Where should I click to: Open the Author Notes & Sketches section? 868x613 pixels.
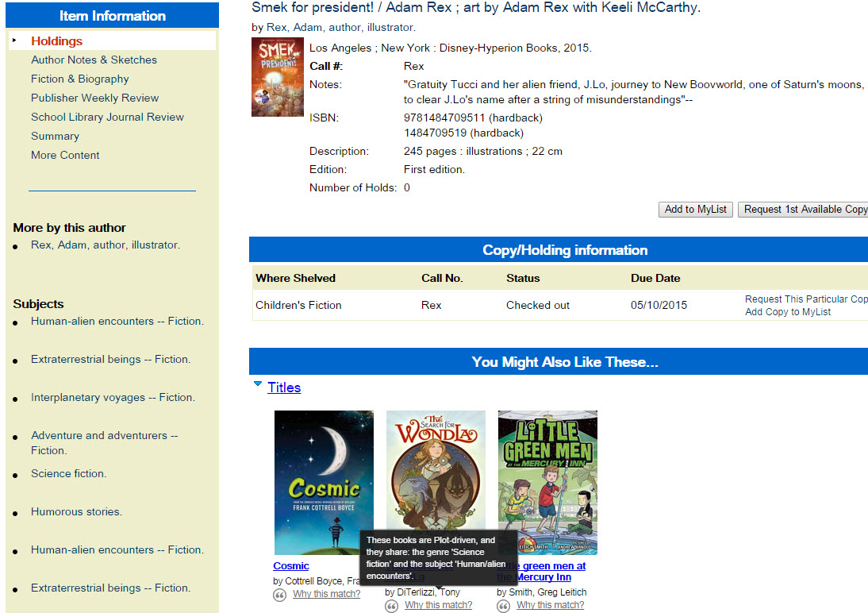(x=94, y=60)
